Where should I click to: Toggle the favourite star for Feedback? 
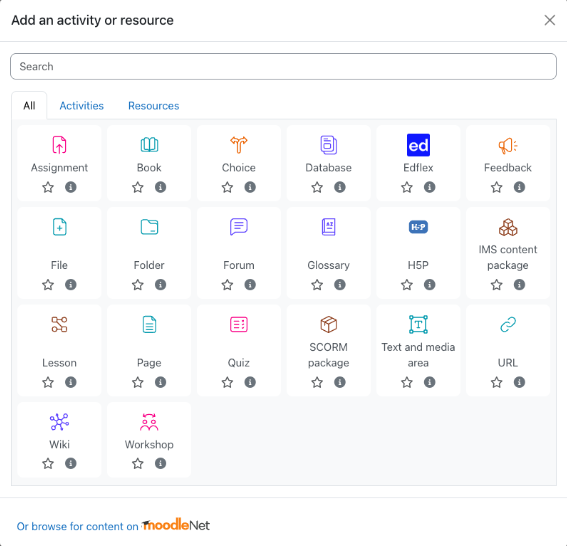coord(496,187)
